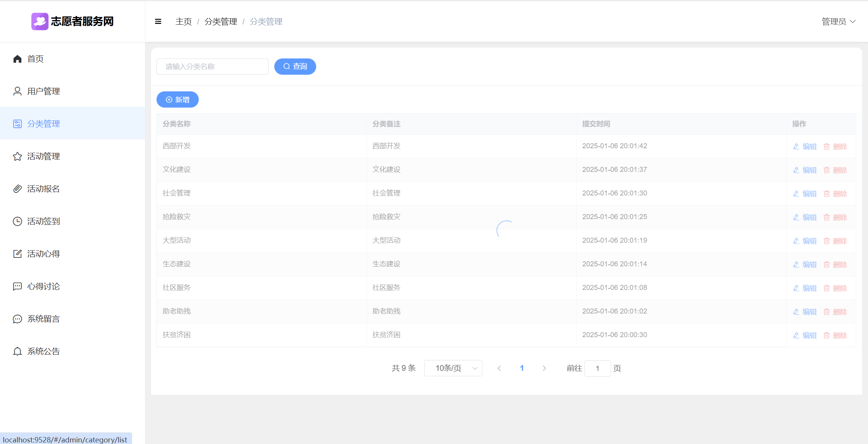868x444 pixels.
Task: Click the star icon for 活动管理
Action: [x=17, y=156]
